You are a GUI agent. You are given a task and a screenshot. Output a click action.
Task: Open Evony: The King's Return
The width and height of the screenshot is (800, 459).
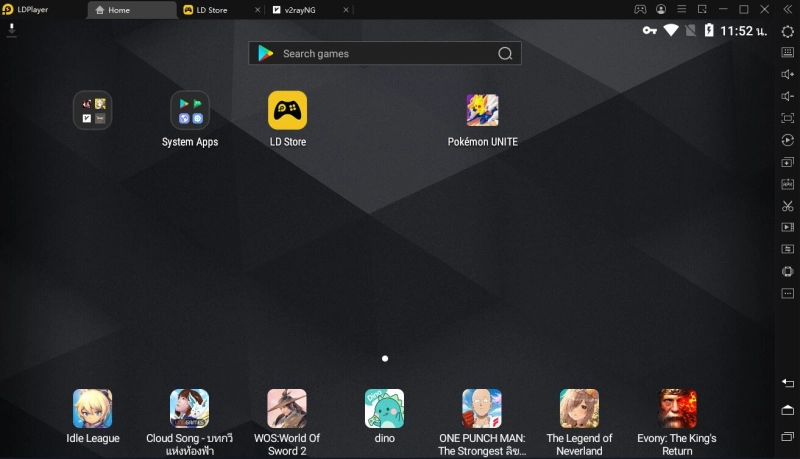click(x=677, y=409)
